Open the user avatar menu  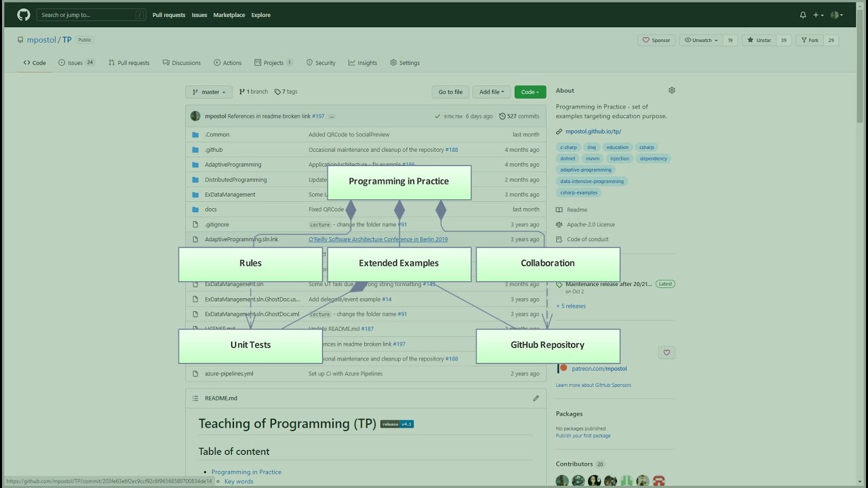(x=837, y=15)
